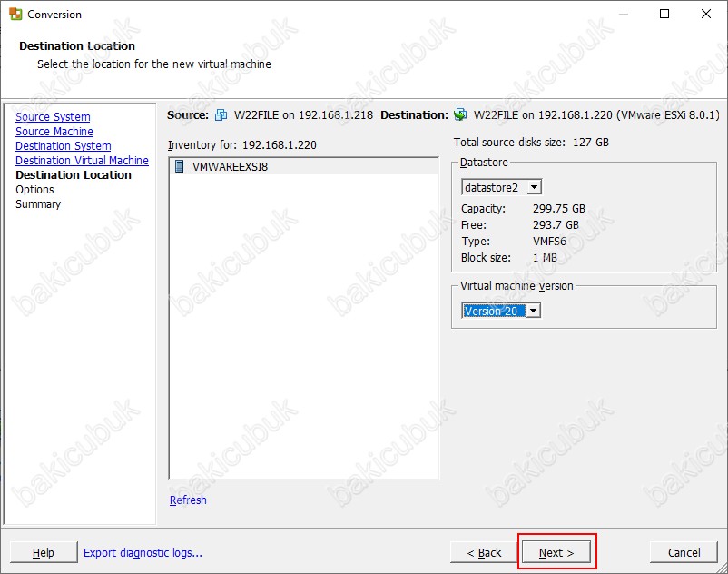Click the Total source disks size 127 GB text
This screenshot has width=728, height=574.
coord(531,142)
